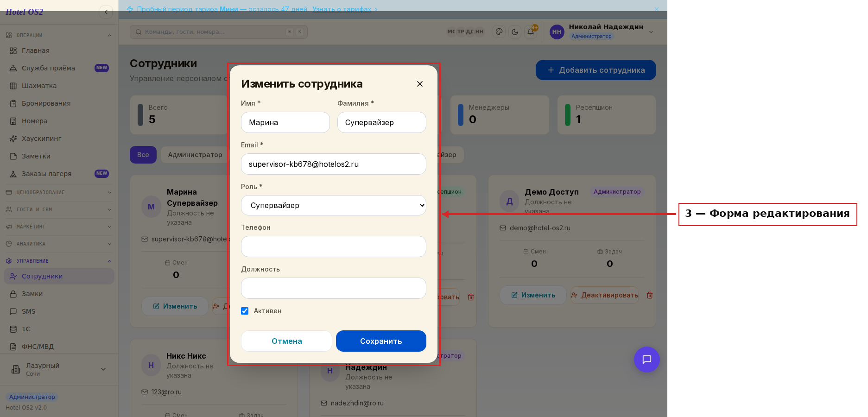Save changes with Сохранить button
Screen dimensions: 868x417
[381, 341]
